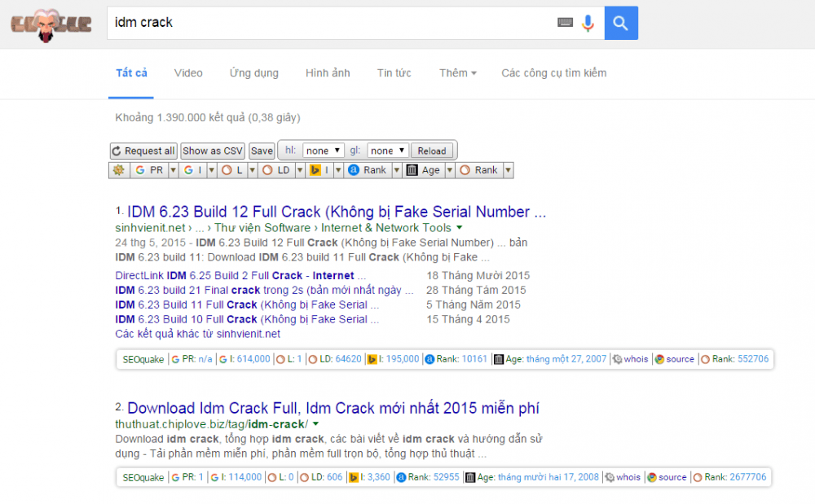This screenshot has width=815, height=504.
Task: Switch to the Video tab
Action: pos(188,72)
